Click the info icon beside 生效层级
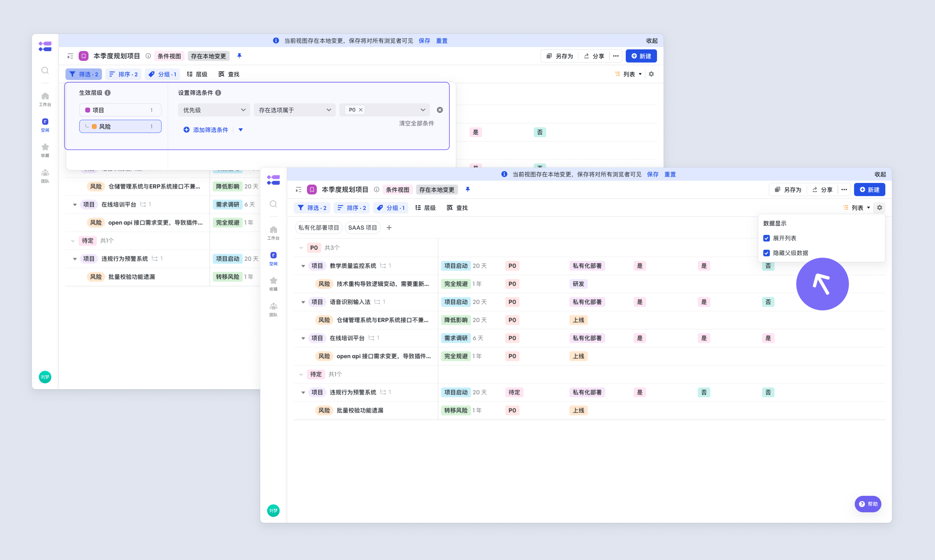 (108, 93)
